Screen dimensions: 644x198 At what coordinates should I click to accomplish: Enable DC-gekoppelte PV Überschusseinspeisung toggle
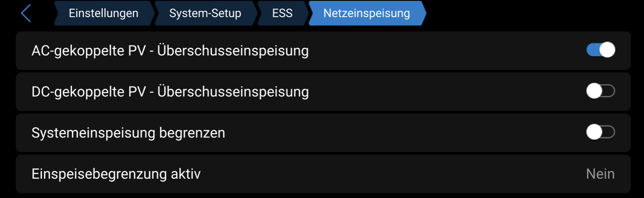[600, 91]
